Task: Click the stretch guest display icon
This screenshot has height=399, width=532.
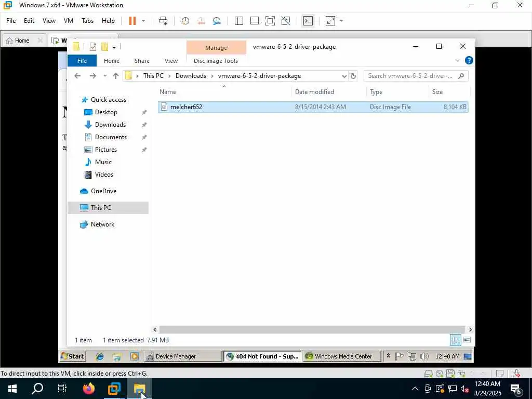Action: click(330, 21)
